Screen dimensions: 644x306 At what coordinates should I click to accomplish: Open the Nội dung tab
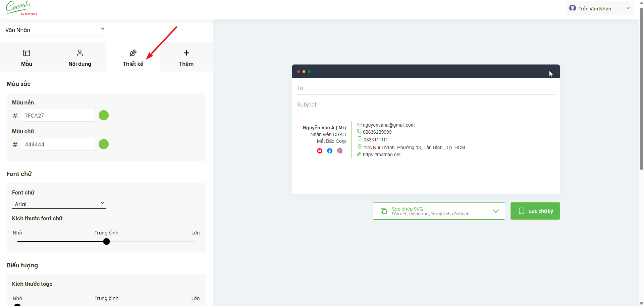(80, 57)
